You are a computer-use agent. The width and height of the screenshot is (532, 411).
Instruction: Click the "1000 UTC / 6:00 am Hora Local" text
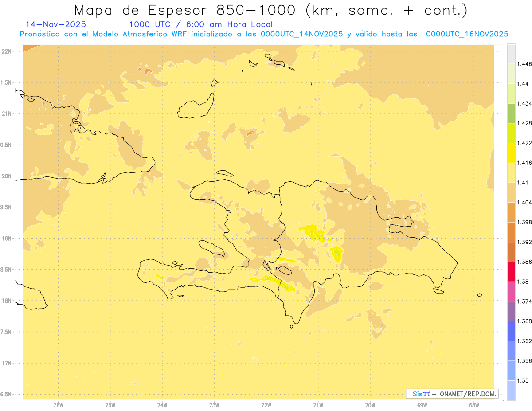pos(201,25)
